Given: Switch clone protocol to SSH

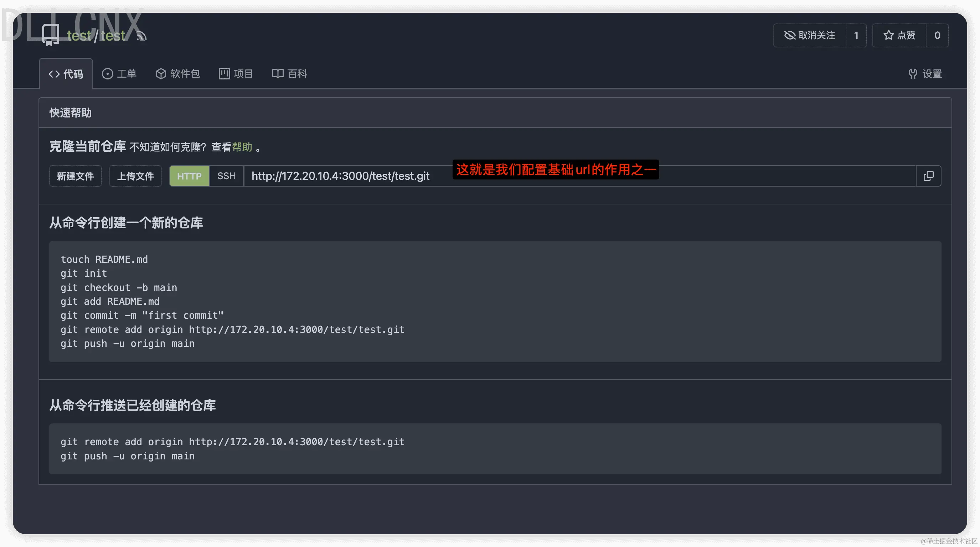Looking at the screenshot, I should 226,176.
